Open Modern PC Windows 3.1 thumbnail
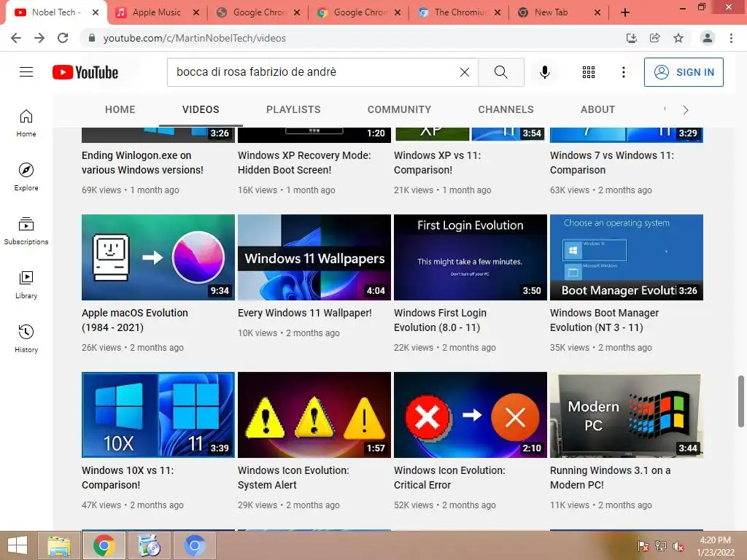This screenshot has width=747, height=560. pos(627,415)
